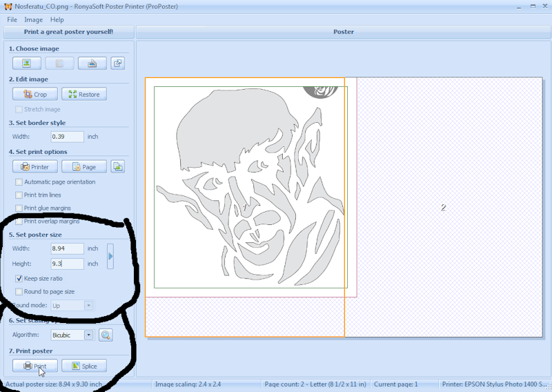Toggle Print overlap margins checkbox
The image size is (552, 392).
(x=19, y=222)
